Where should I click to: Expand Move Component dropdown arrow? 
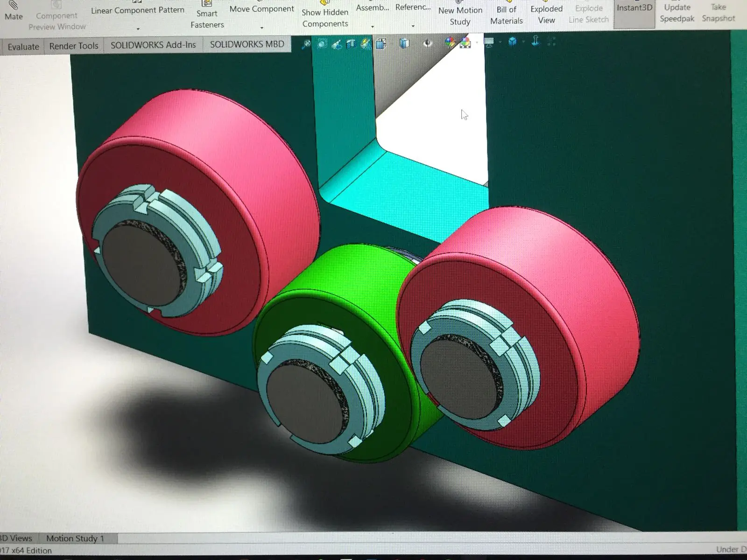coord(262,28)
